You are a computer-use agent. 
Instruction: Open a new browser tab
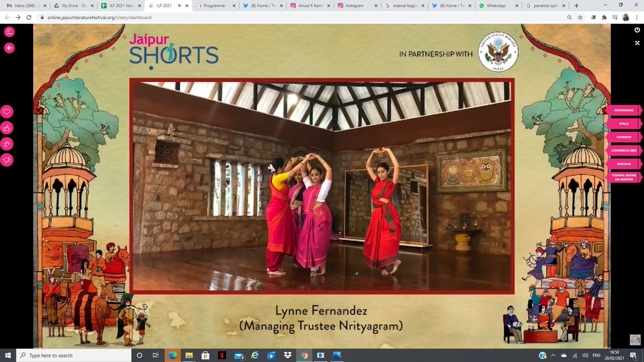pyautogui.click(x=576, y=5)
